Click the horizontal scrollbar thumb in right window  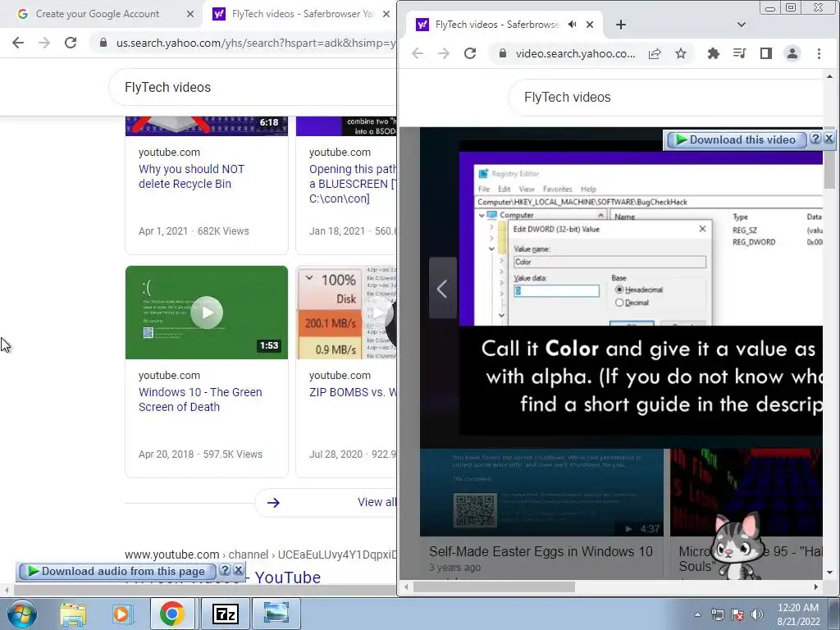coord(494,587)
